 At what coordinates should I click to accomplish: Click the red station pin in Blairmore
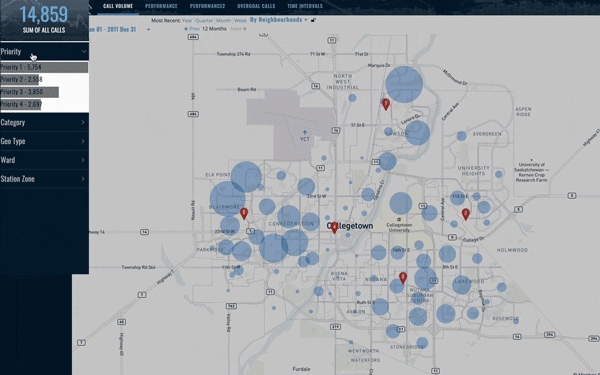coord(244,214)
